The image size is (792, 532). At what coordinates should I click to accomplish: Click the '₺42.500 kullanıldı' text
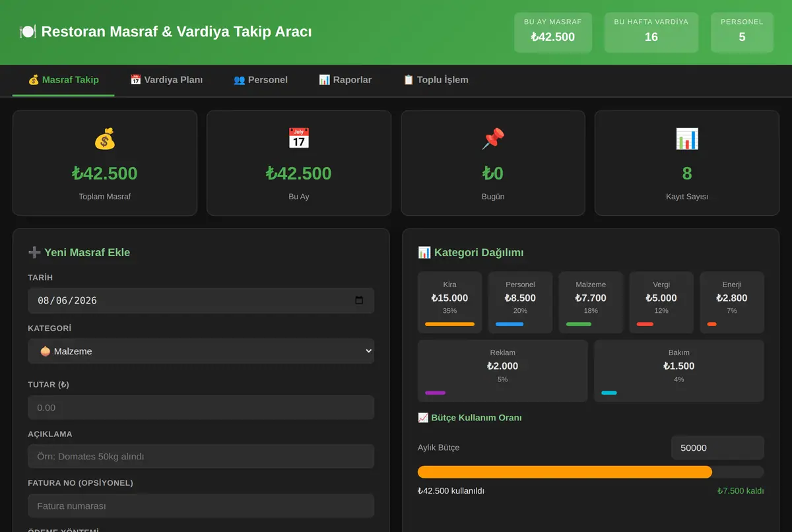[x=451, y=491]
